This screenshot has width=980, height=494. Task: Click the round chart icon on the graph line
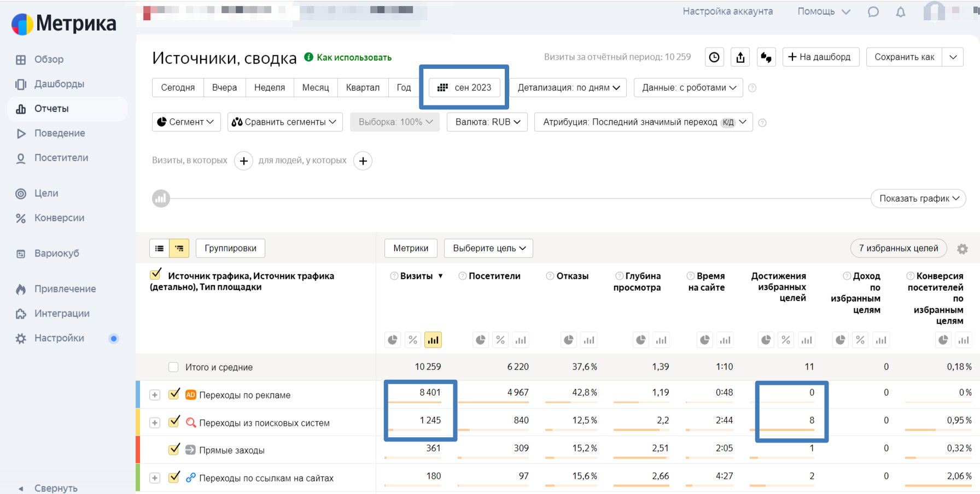coord(161,198)
